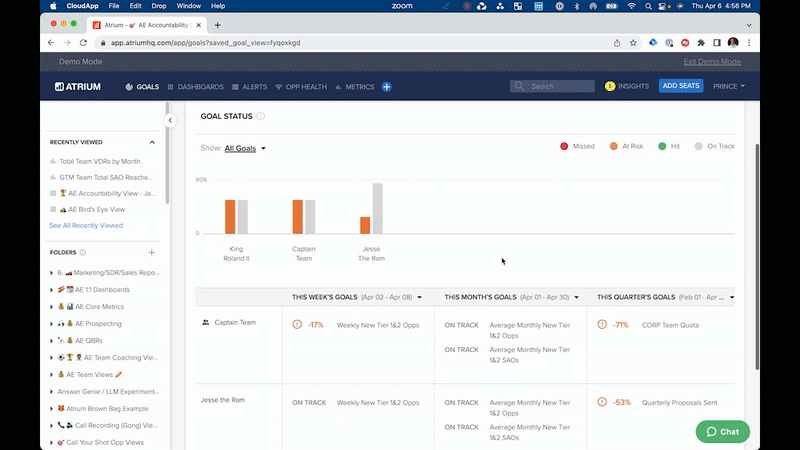
Task: Click the -71% CORP Team Quota warning icon
Action: coord(602,324)
